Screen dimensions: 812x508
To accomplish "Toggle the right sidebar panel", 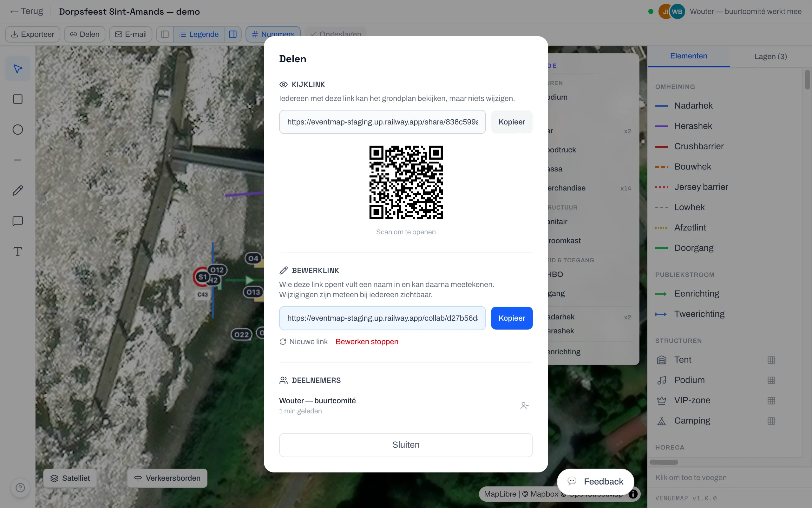I will click(232, 34).
